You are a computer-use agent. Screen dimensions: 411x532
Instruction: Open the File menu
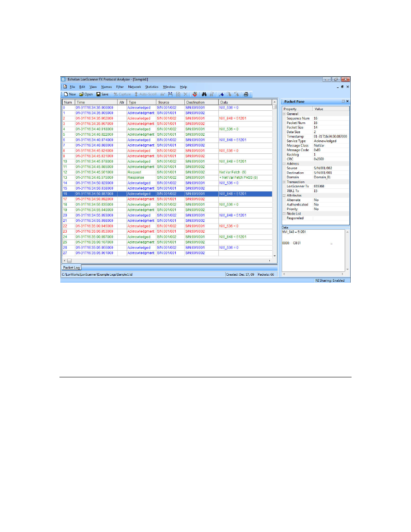pyautogui.click(x=72, y=87)
